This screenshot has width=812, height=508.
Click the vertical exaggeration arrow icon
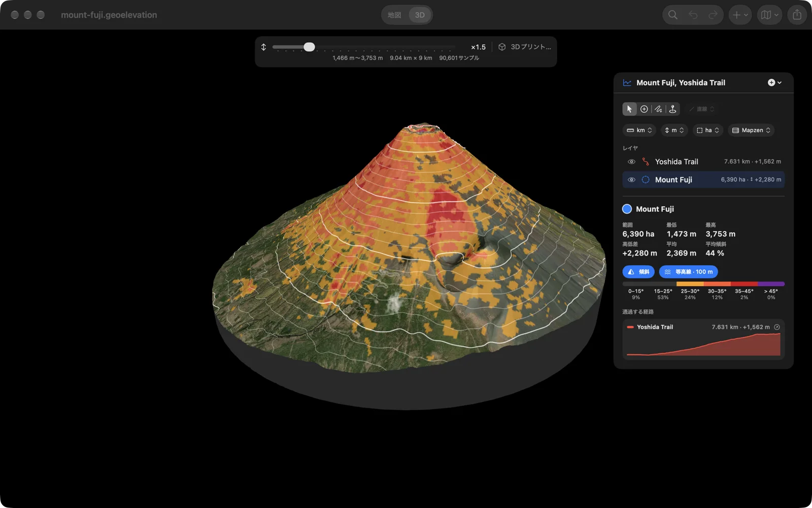click(263, 47)
